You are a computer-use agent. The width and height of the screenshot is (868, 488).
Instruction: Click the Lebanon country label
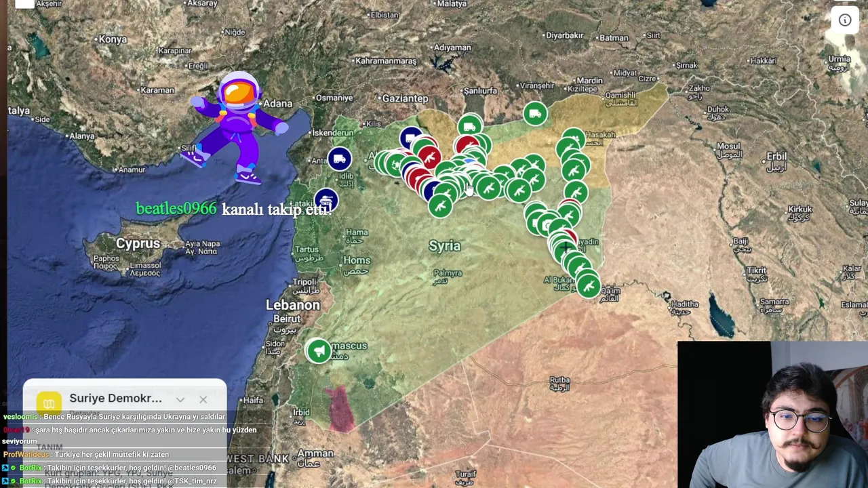point(293,305)
